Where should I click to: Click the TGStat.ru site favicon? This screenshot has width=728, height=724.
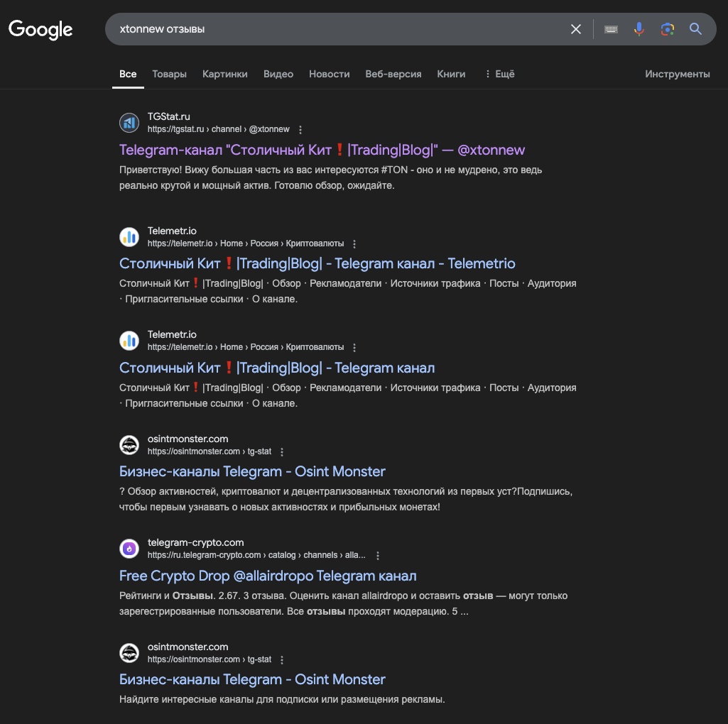click(x=129, y=123)
